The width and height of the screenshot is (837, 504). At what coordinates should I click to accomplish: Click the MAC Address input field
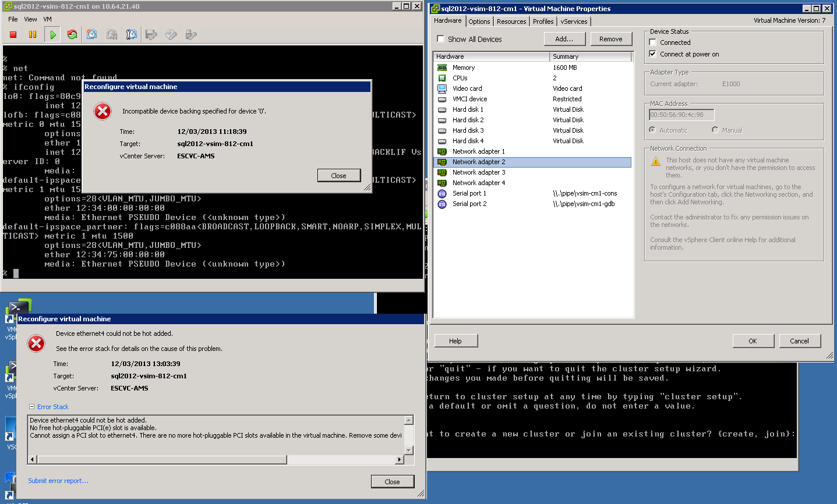coord(681,115)
